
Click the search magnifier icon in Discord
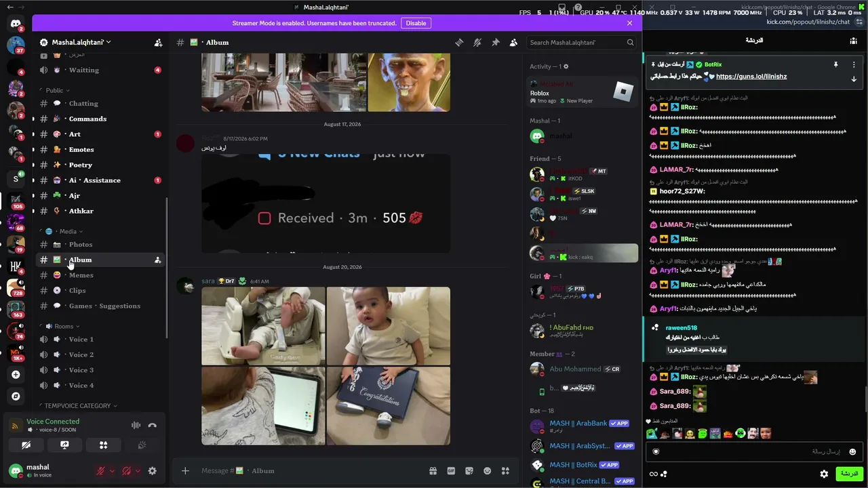tap(630, 42)
